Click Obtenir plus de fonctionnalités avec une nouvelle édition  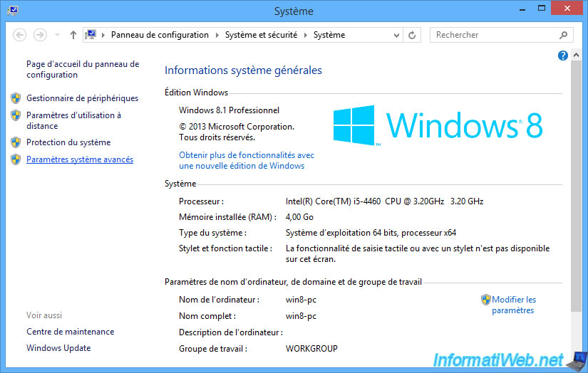pyautogui.click(x=247, y=160)
